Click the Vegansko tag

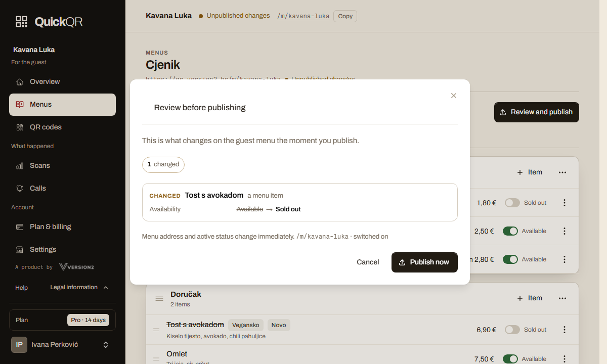point(246,325)
